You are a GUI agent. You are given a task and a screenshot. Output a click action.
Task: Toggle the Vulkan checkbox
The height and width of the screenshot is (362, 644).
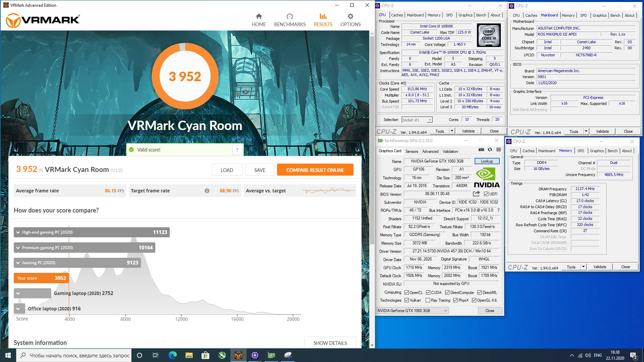tap(407, 300)
